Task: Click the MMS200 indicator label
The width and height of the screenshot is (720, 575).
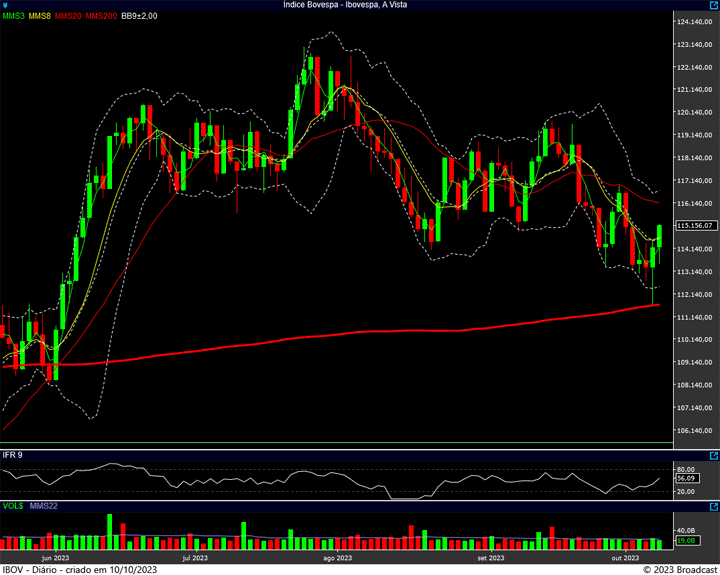Action: point(101,16)
